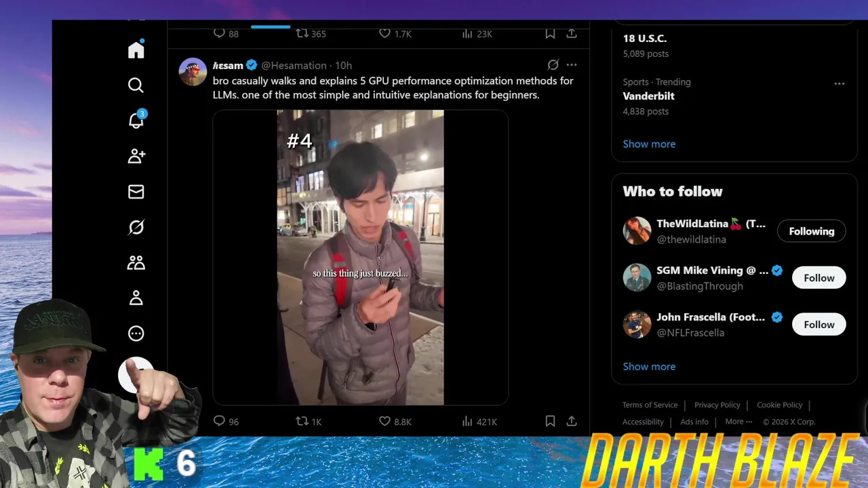Click the @thewildlatina handle

[691, 239]
